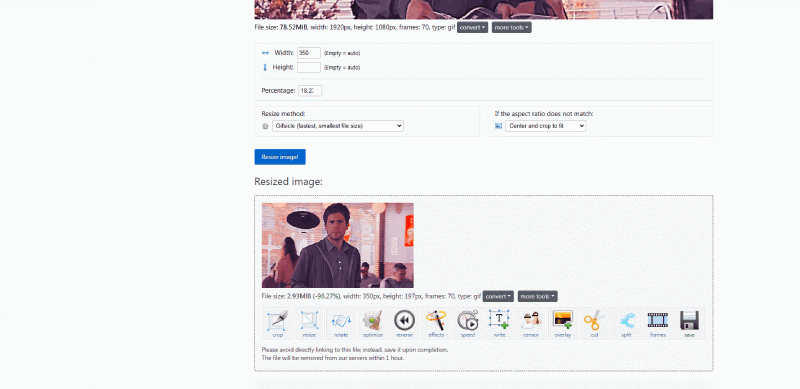Open the rotate tool
Image resolution: width=800 pixels, height=389 pixels.
(x=341, y=324)
